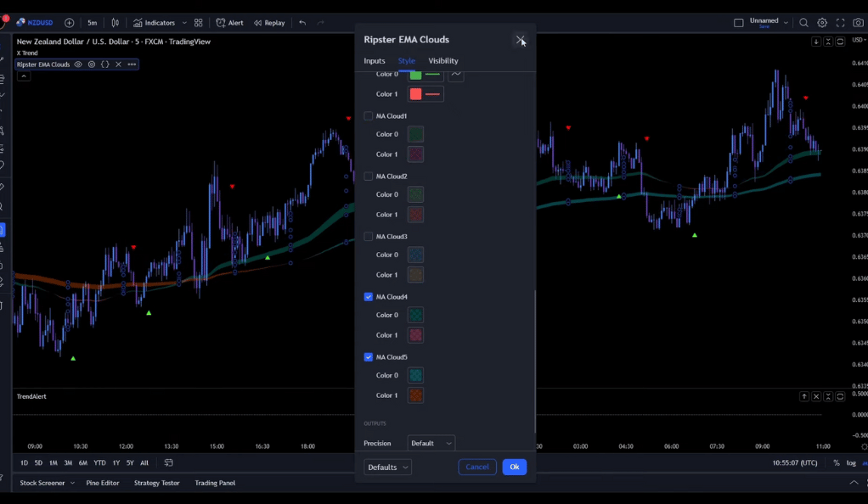Image resolution: width=868 pixels, height=504 pixels.
Task: Open the candlestick chart type selector
Action: [x=116, y=23]
